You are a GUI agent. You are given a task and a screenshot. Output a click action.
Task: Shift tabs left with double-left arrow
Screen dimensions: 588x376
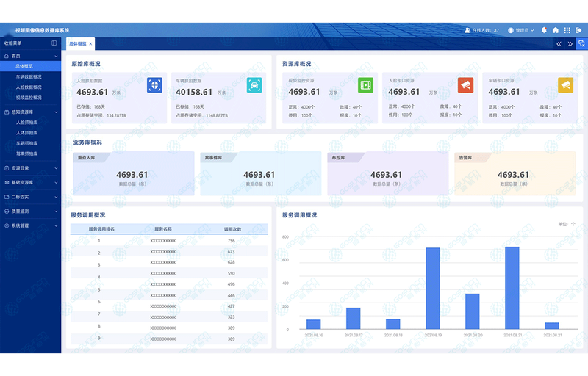[x=559, y=44]
